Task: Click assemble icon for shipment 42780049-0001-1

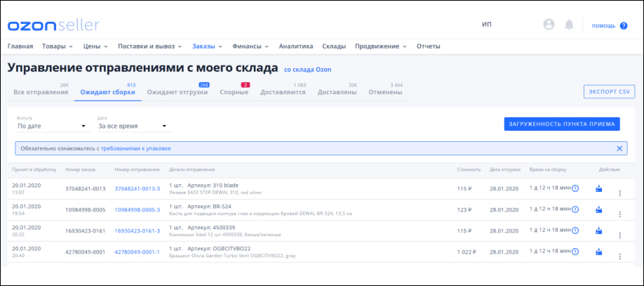Action: pos(599,252)
